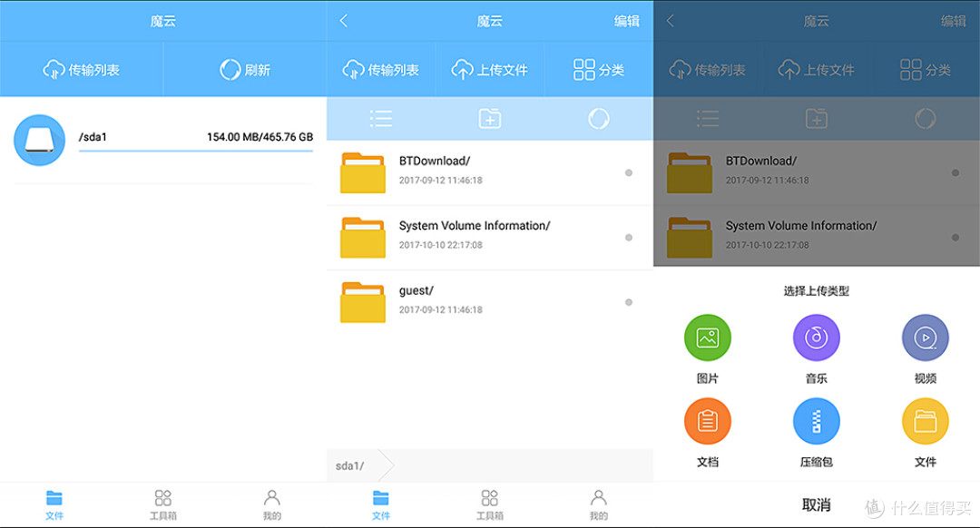Tap 我的 tab in first screen
Screen dimensions: 980x528
point(272,505)
